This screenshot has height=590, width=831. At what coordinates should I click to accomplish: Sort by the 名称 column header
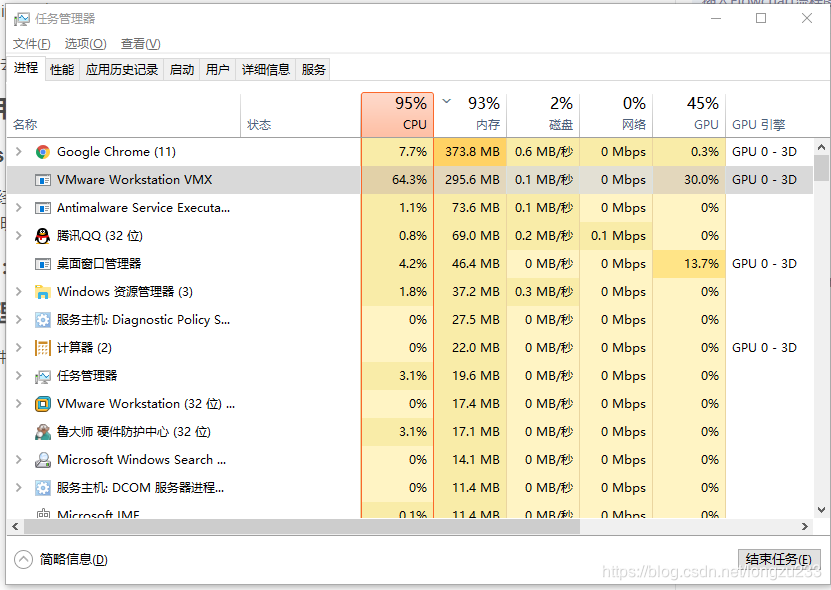click(123, 115)
